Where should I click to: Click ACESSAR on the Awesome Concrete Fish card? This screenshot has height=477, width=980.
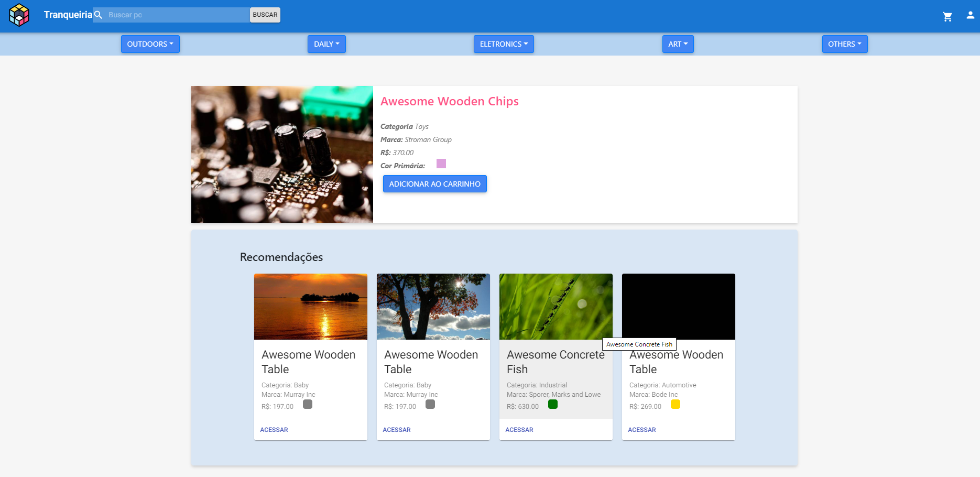coord(519,430)
